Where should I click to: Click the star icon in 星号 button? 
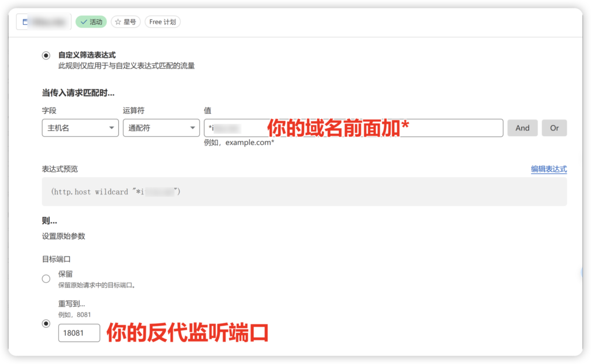[x=118, y=22]
